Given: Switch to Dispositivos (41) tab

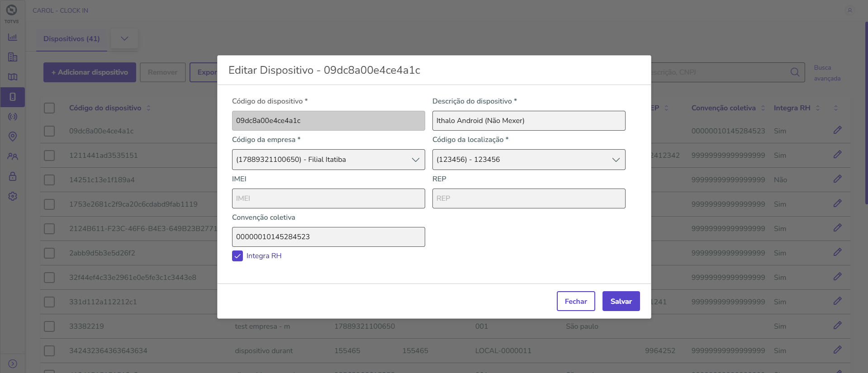Looking at the screenshot, I should [71, 39].
